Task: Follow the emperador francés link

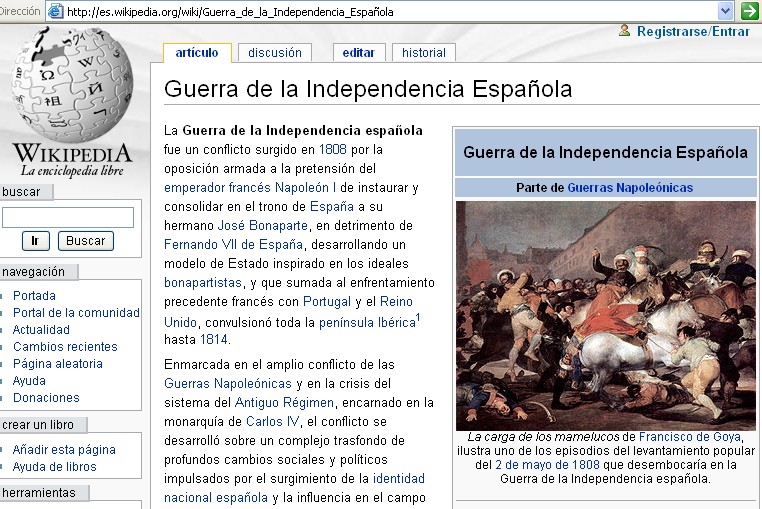Action: pos(218,188)
